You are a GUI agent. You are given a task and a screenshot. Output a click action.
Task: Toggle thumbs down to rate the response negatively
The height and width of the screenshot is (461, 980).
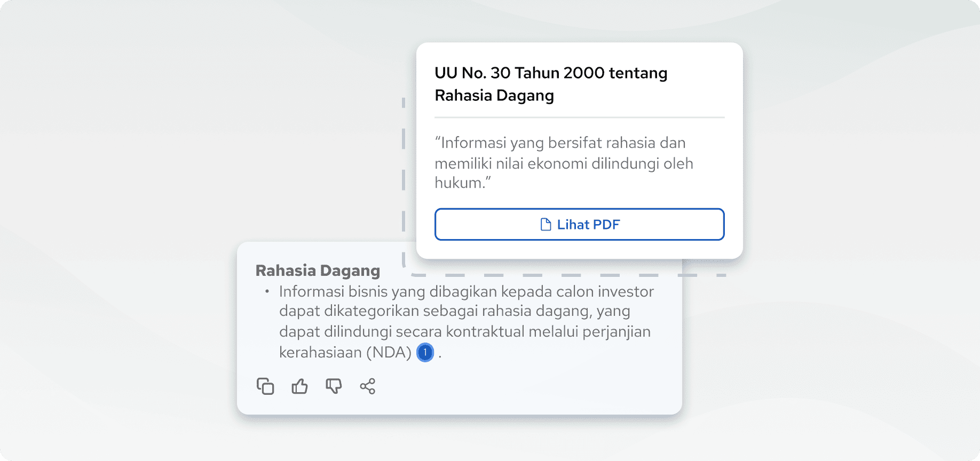tap(333, 386)
